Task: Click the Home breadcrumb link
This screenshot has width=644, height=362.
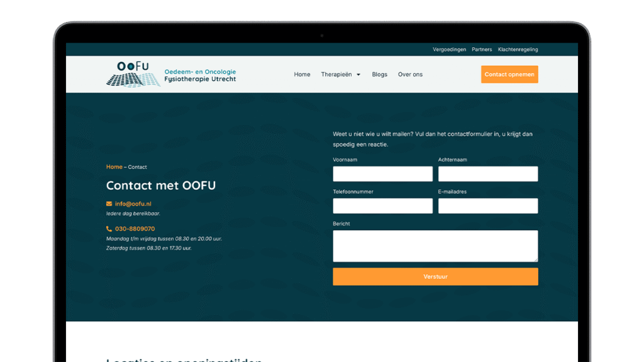Action: pyautogui.click(x=114, y=167)
